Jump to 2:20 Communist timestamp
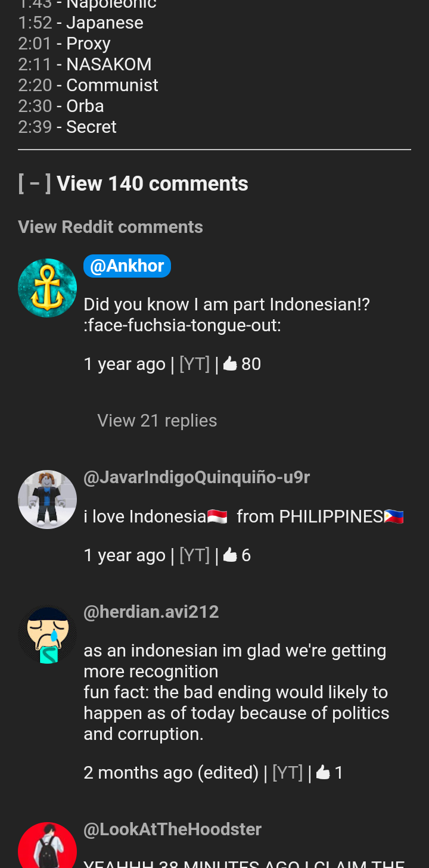The image size is (429, 868). click(x=35, y=85)
